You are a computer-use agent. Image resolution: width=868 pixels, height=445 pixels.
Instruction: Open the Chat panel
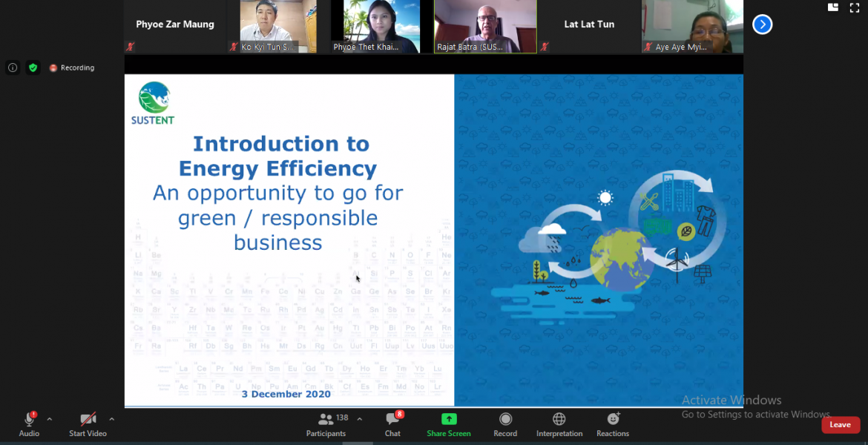[x=392, y=424]
